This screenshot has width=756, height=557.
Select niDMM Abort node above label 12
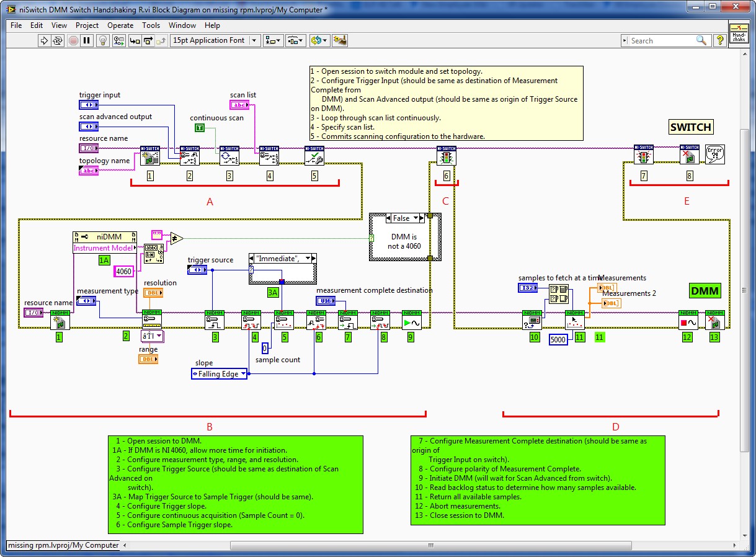tap(688, 319)
